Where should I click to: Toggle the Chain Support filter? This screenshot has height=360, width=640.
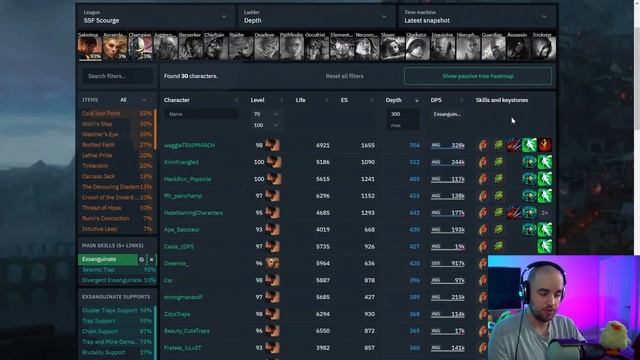pos(117,331)
